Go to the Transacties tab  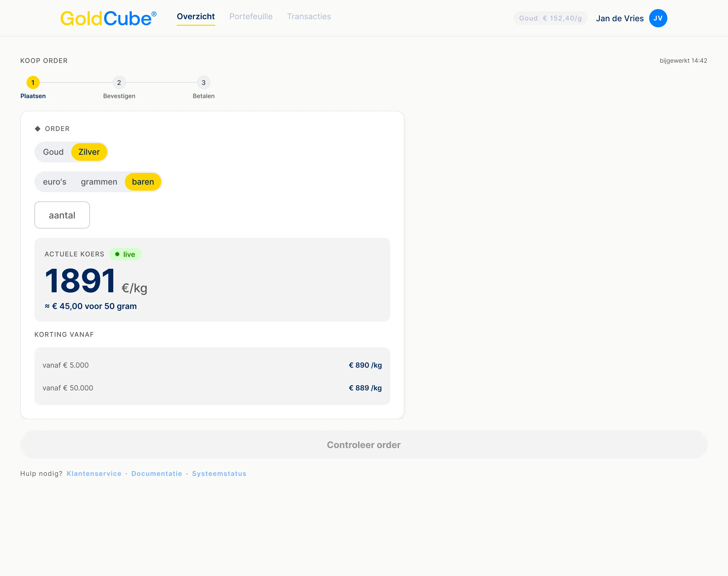(x=309, y=16)
